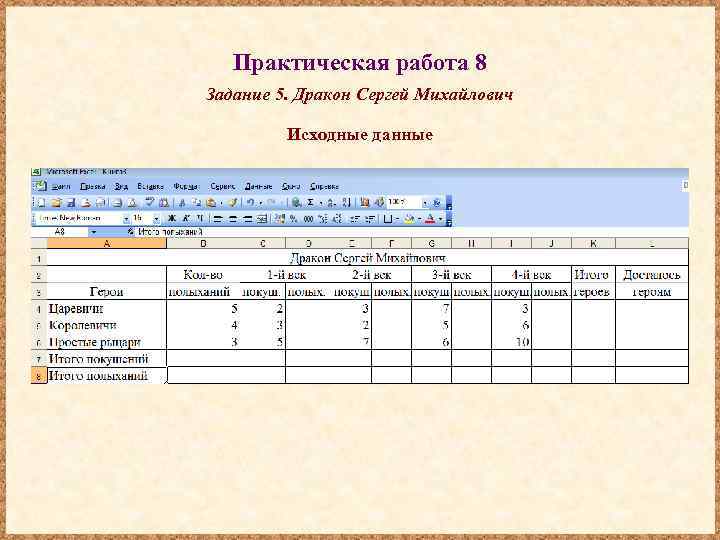Screen dimensions: 720x540
Task: Select column A header
Action: pyautogui.click(x=107, y=243)
